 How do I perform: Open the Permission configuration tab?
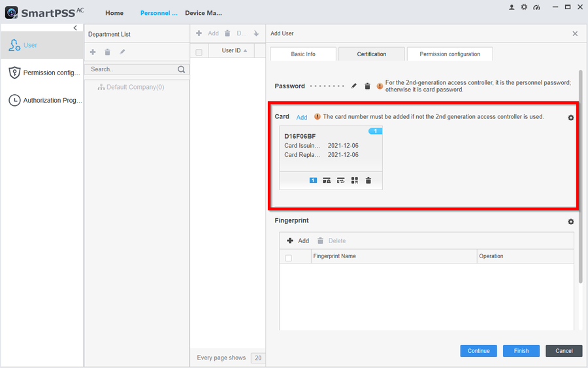449,54
